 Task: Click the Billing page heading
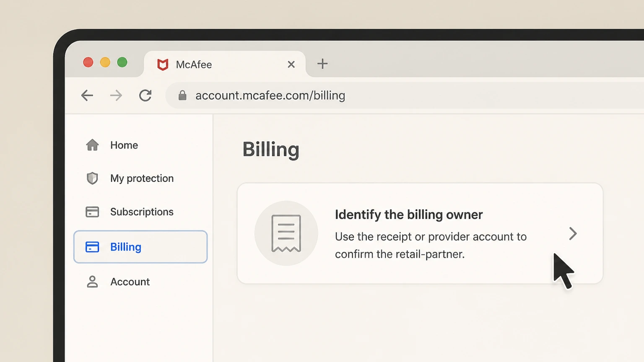tap(271, 150)
